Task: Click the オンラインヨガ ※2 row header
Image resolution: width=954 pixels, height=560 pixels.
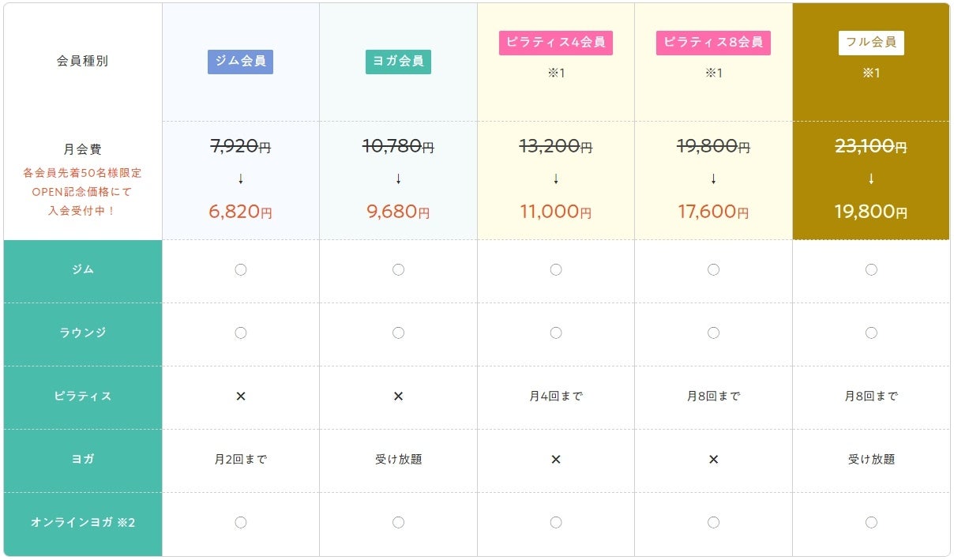Action: click(x=83, y=523)
